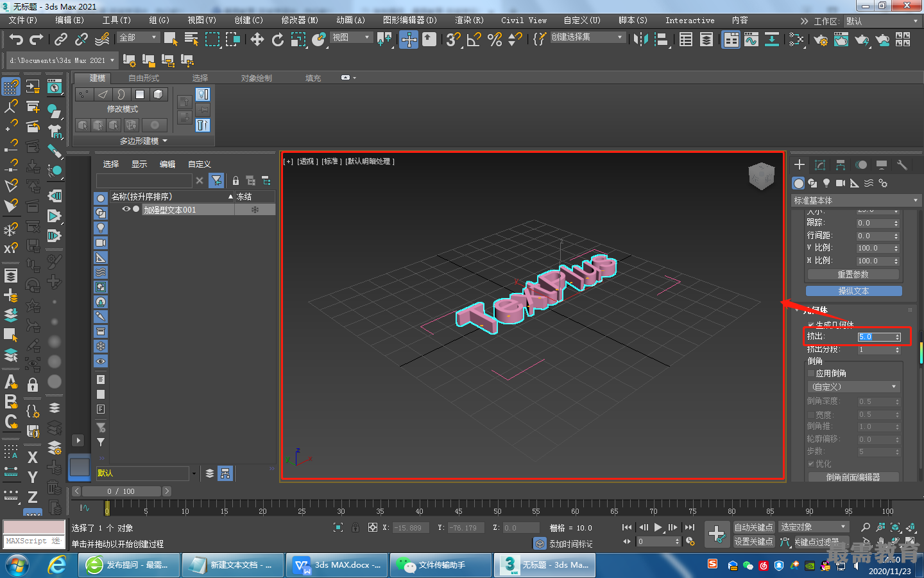Open the Utilities wrench panel icon
The height and width of the screenshot is (578, 924).
coord(902,164)
